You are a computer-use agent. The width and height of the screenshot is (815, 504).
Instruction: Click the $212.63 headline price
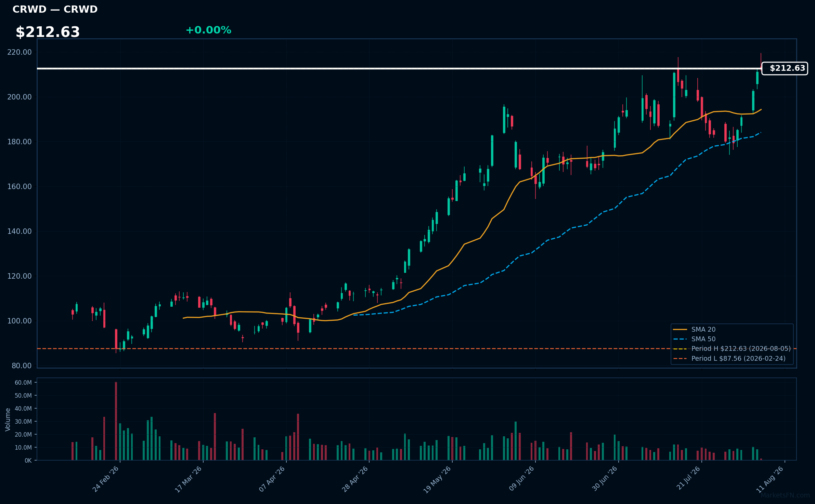pyautogui.click(x=48, y=32)
